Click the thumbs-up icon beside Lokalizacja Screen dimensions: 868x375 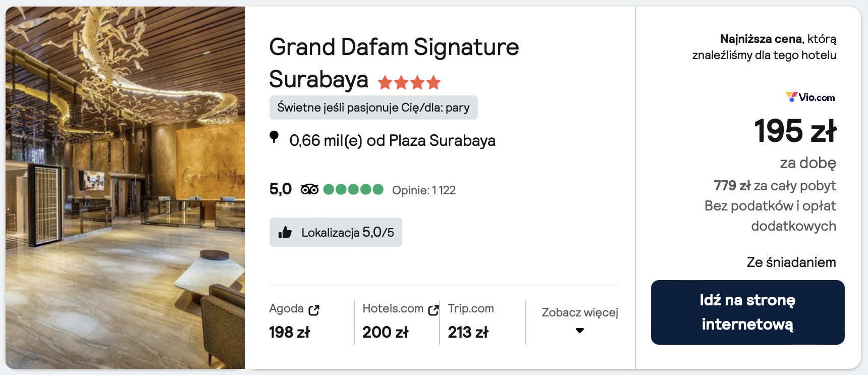285,233
